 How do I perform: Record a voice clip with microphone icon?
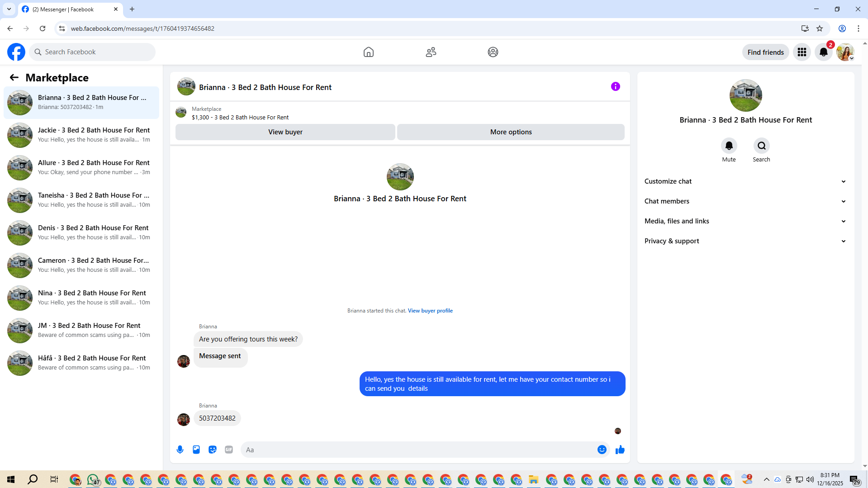click(x=180, y=450)
